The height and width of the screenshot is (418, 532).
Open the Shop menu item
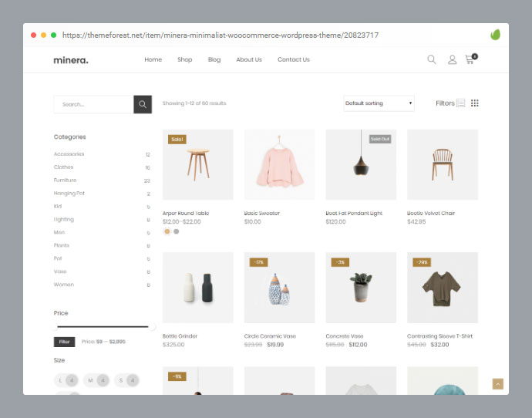point(184,59)
